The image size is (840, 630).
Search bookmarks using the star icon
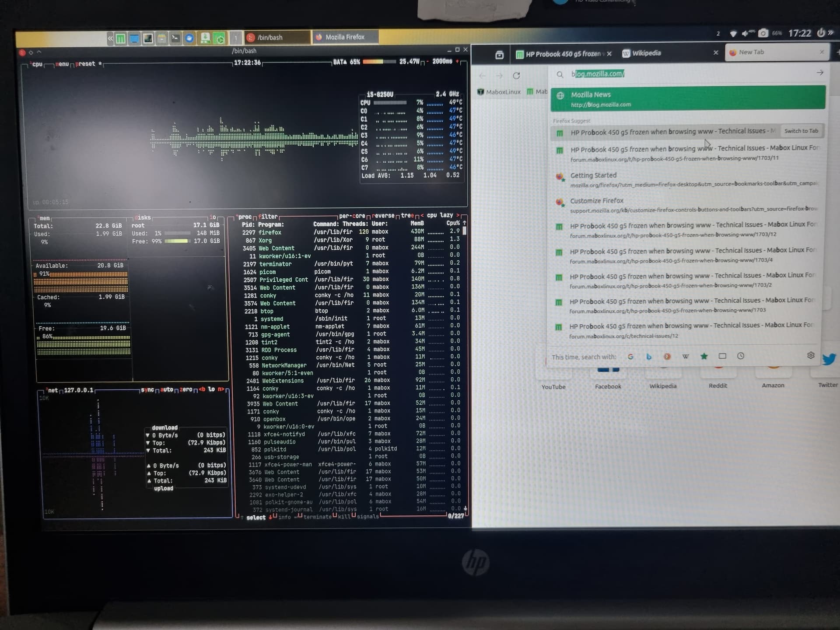tap(704, 356)
